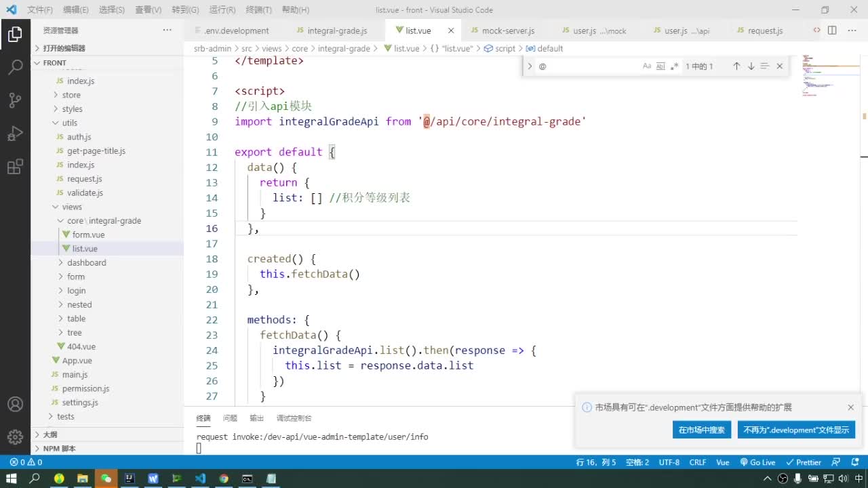
Task: Go to next find match
Action: 751,66
